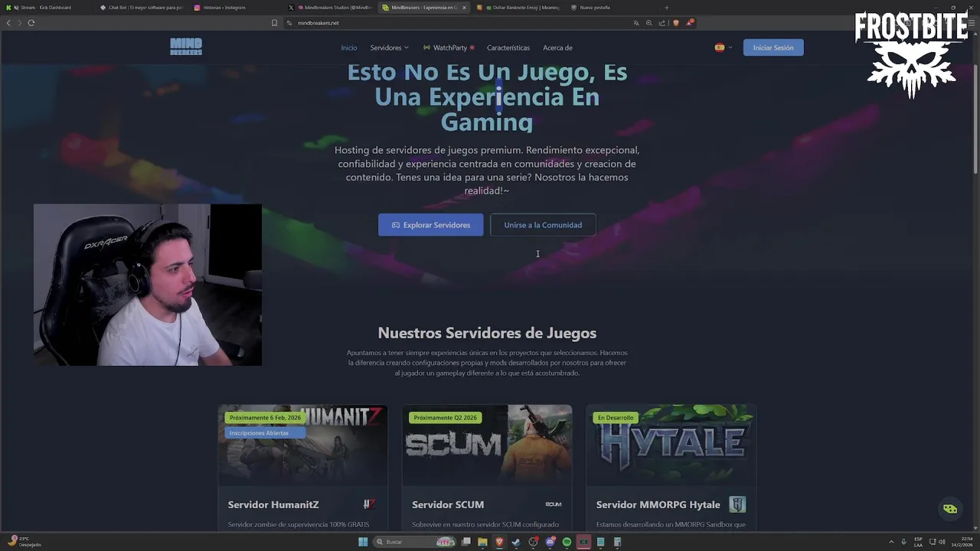The width and height of the screenshot is (980, 551).
Task: Click the Explorar Servidores button
Action: (430, 225)
